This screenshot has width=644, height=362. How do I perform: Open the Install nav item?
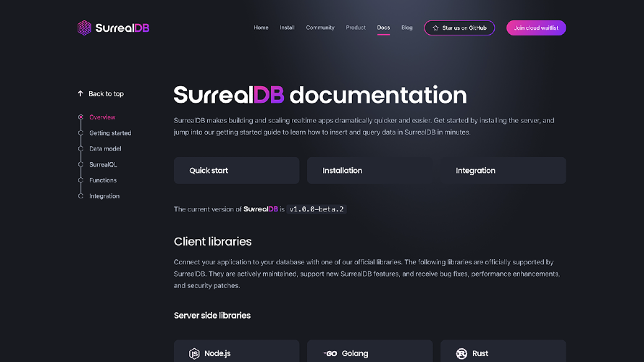click(287, 28)
